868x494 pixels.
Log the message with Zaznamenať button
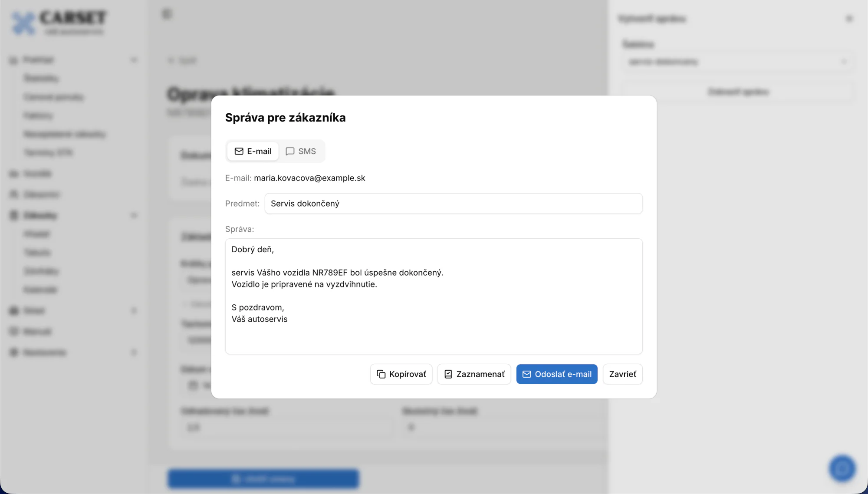click(474, 374)
